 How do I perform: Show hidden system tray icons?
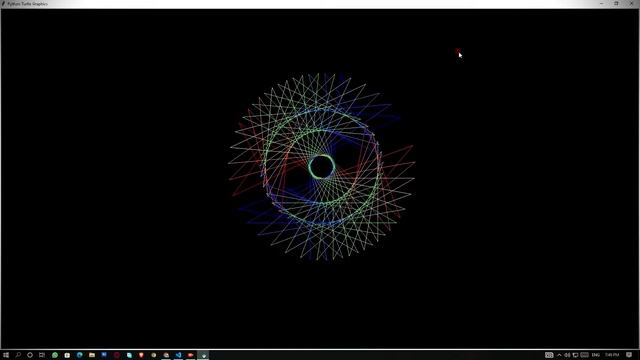(x=559, y=355)
